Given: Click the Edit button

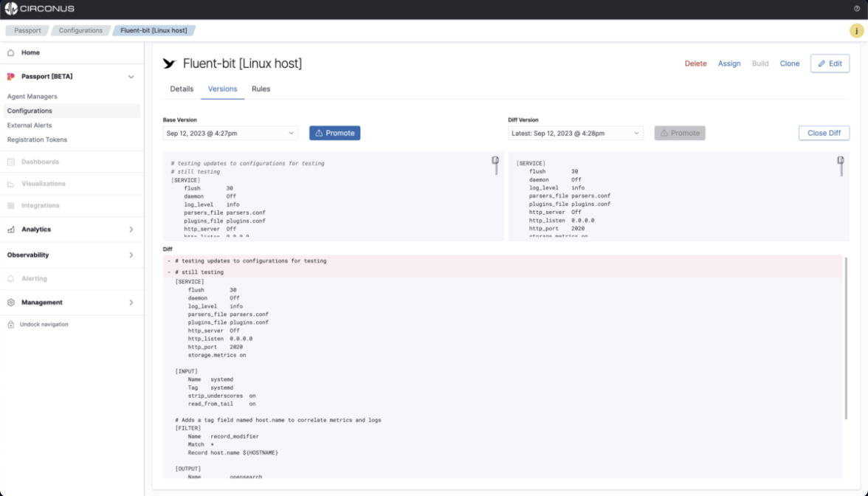Looking at the screenshot, I should pos(830,63).
